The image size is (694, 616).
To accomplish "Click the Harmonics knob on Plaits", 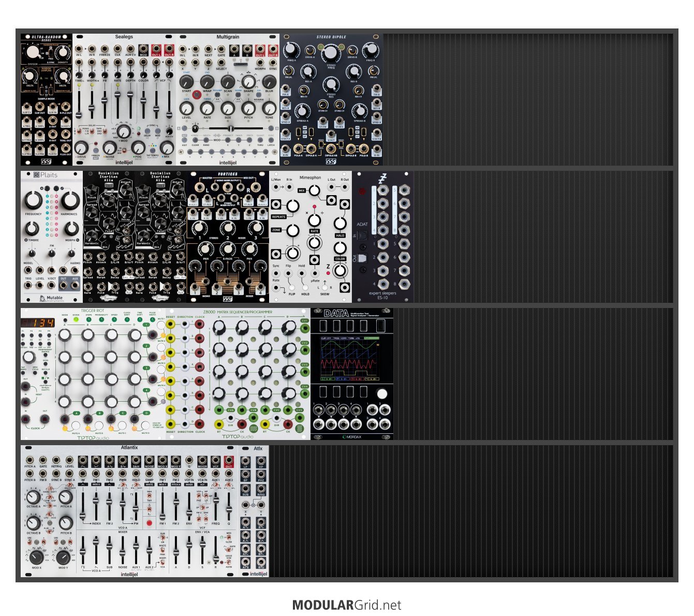I will pyautogui.click(x=69, y=201).
